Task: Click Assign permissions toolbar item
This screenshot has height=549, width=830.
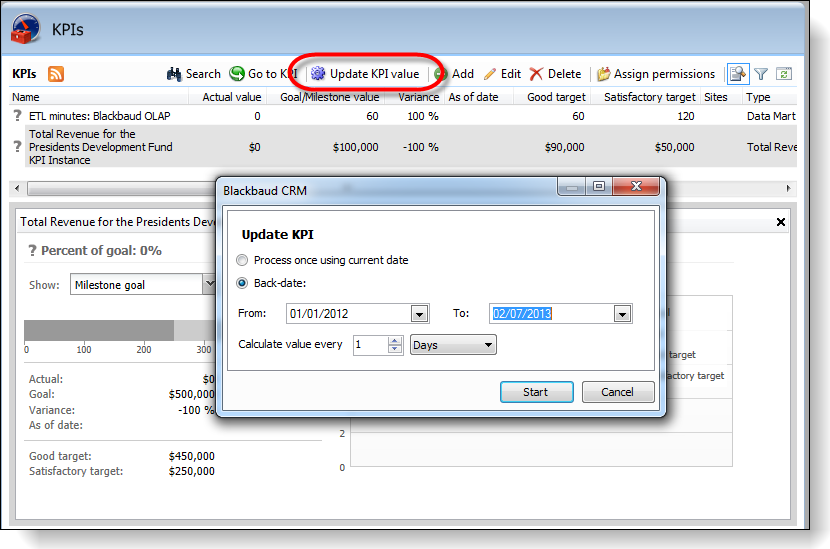Action: [x=656, y=74]
